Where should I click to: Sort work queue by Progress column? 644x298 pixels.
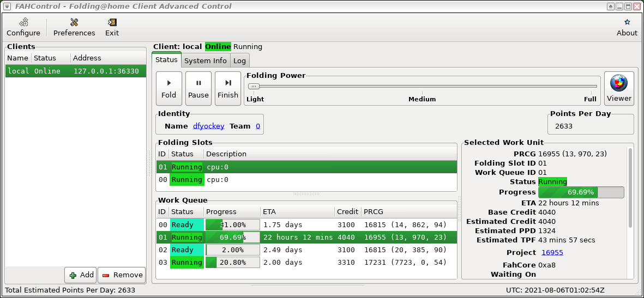point(232,212)
